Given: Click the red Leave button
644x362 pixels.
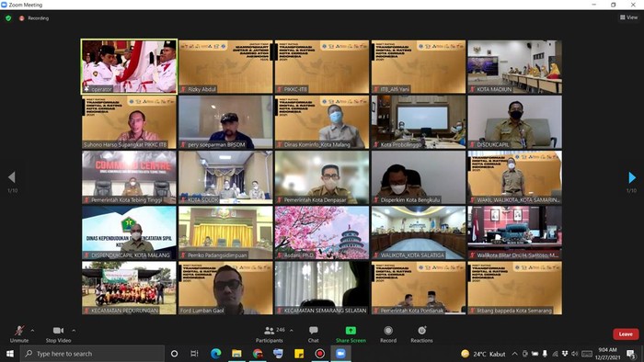Looking at the screenshot, I should [x=626, y=334].
